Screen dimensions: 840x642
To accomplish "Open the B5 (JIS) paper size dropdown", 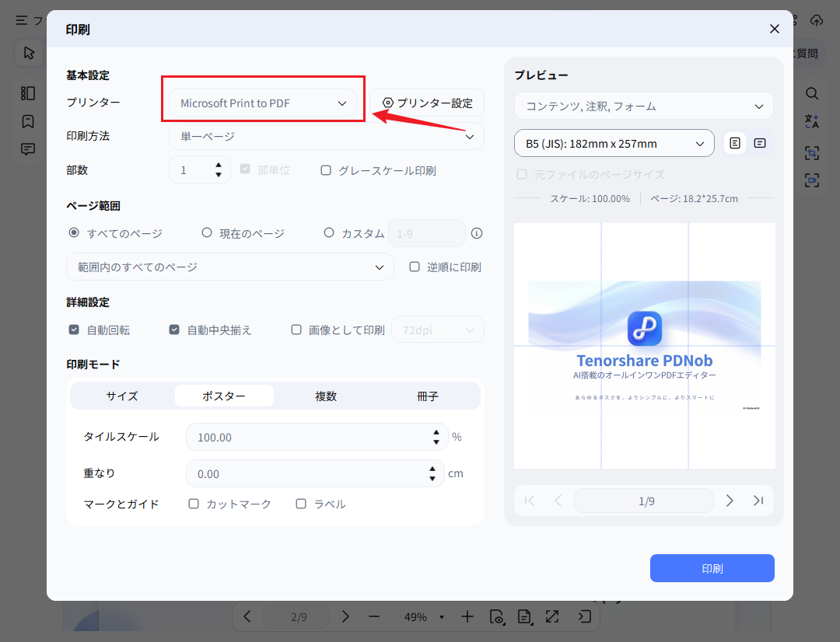I will coord(614,143).
